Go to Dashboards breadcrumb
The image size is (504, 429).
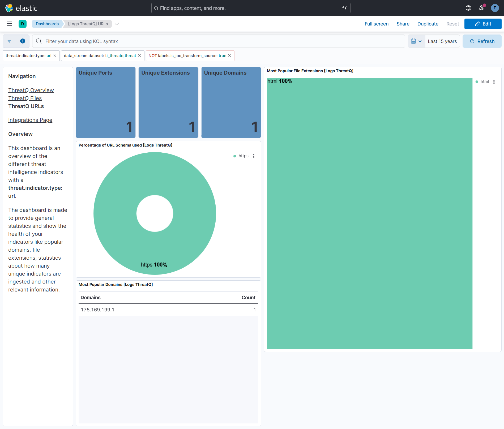coord(47,24)
